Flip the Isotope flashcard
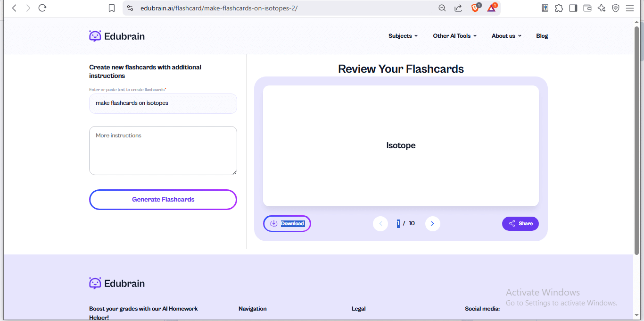This screenshot has width=644, height=321. (401, 146)
